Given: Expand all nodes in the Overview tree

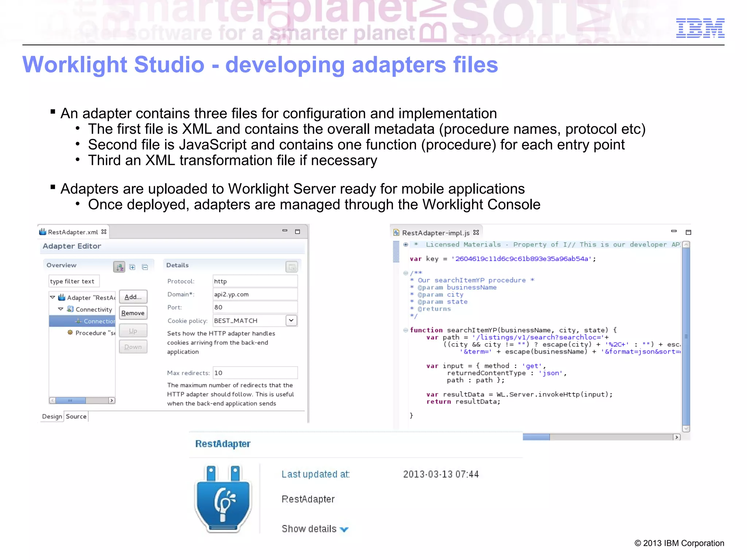Looking at the screenshot, I should pos(132,267).
